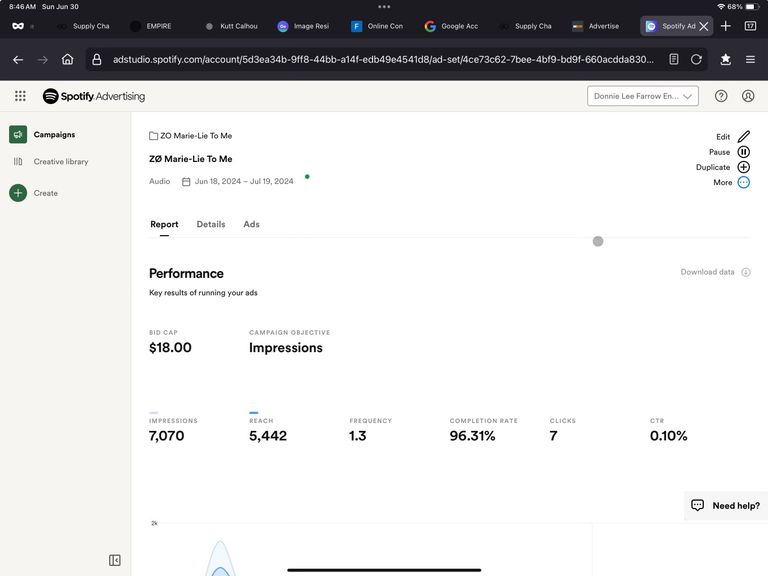Screen dimensions: 768x576
Task: Click the Download data icon
Action: pyautogui.click(x=745, y=272)
